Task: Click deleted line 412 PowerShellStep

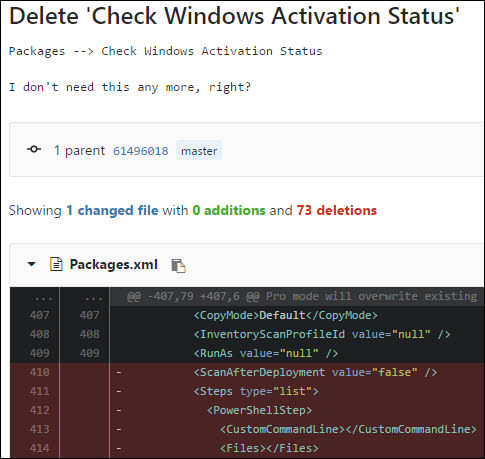Action: tap(259, 410)
